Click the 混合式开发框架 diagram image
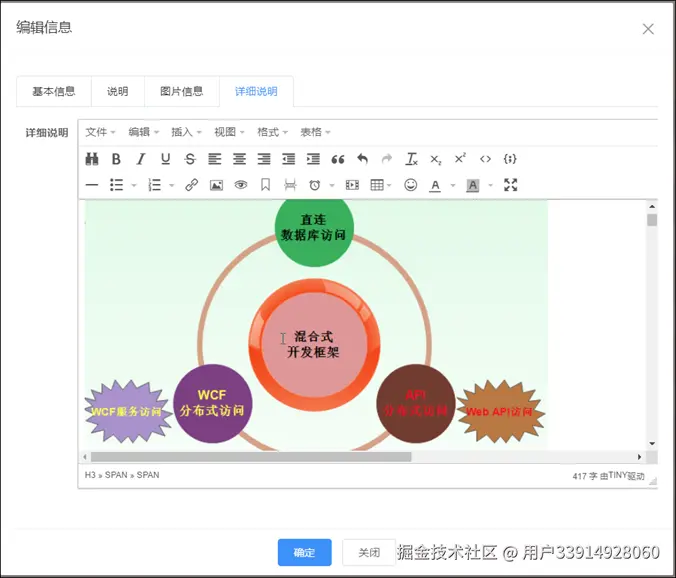Viewport: 676px width, 578px height. pos(316,325)
